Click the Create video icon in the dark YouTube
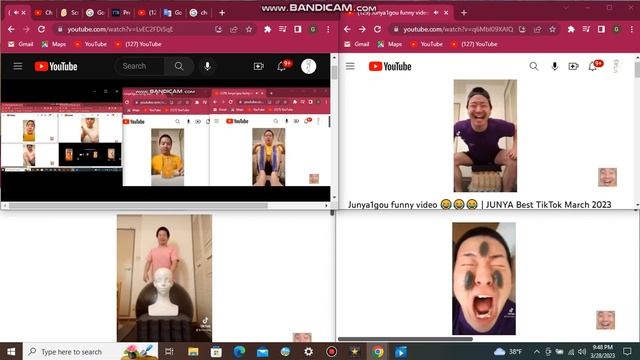The image size is (640, 360). pos(258,66)
